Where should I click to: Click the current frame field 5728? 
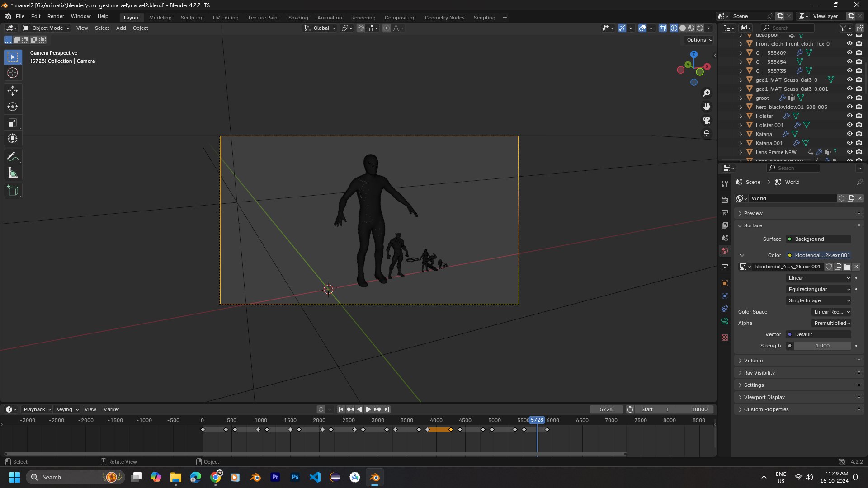pyautogui.click(x=606, y=409)
